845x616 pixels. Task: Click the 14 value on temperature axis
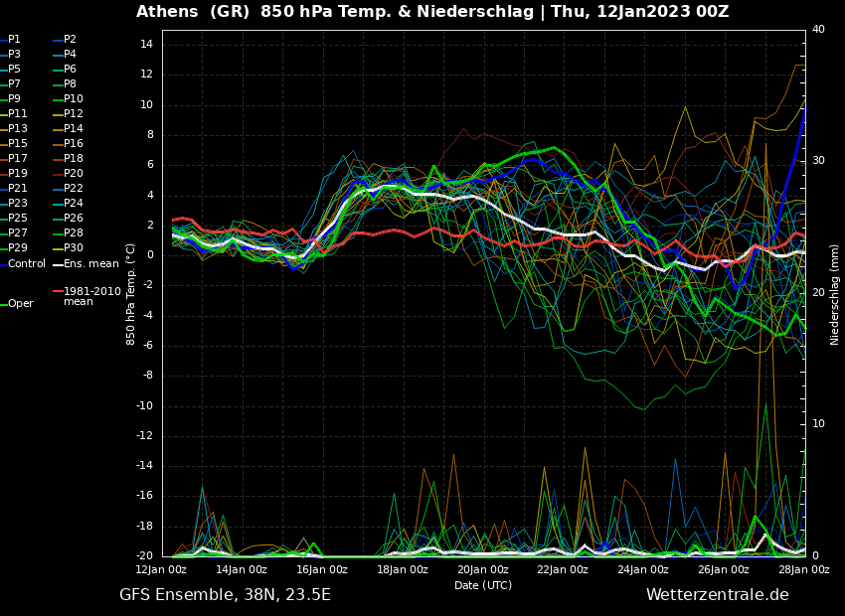pos(144,45)
